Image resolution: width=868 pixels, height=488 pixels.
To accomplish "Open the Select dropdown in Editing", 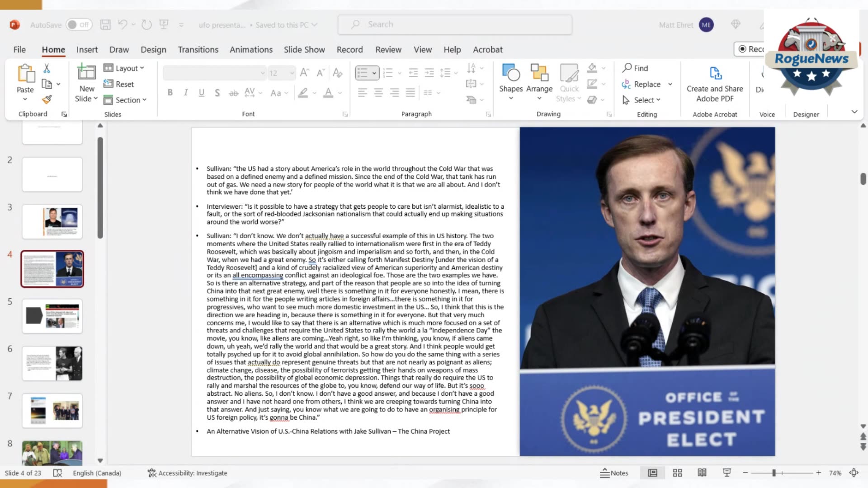I will point(642,100).
